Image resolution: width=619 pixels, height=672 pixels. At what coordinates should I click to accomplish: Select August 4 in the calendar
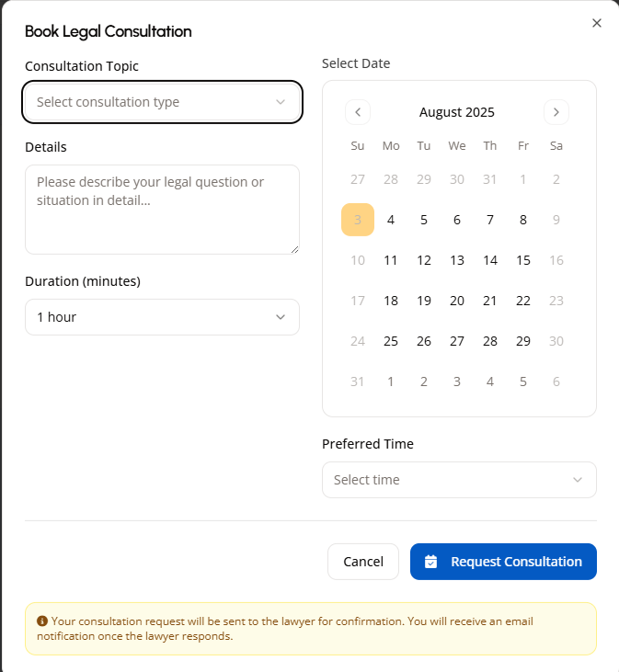pos(391,220)
